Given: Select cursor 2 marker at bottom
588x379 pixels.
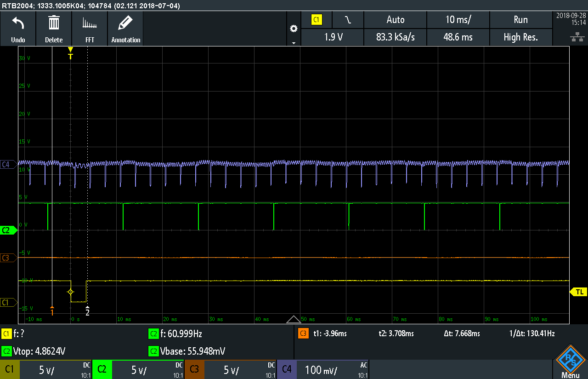Looking at the screenshot, I should click(87, 311).
